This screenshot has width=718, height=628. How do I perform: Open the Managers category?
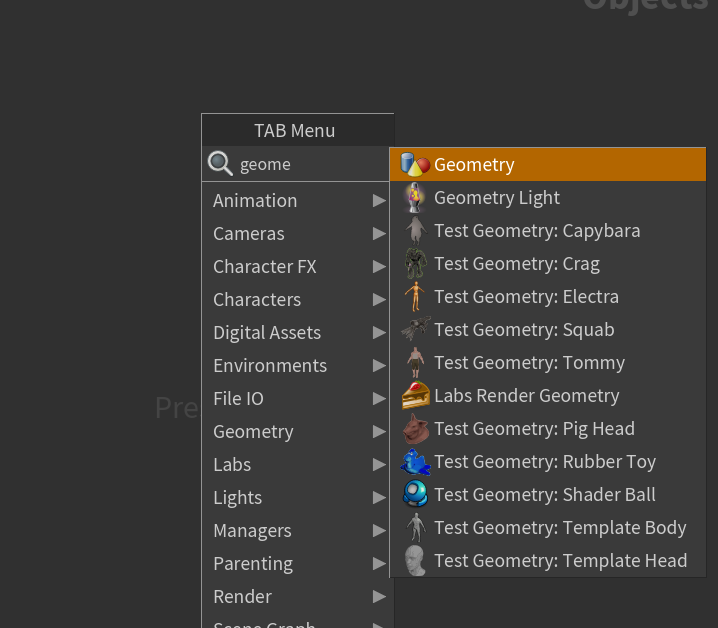coord(296,530)
